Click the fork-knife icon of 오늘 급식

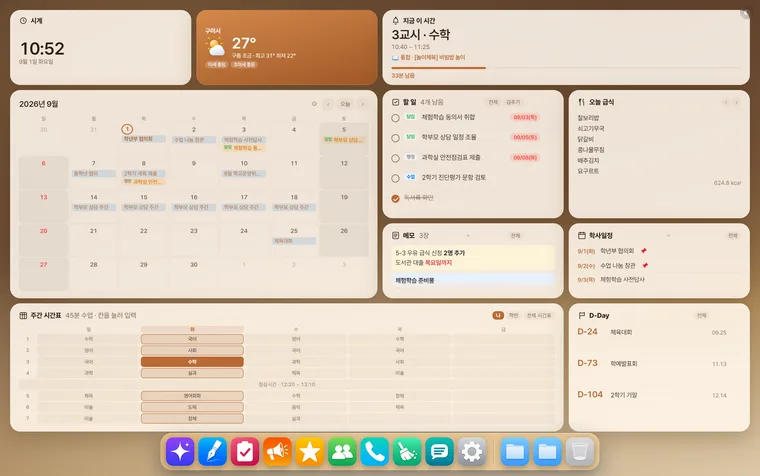(x=582, y=102)
